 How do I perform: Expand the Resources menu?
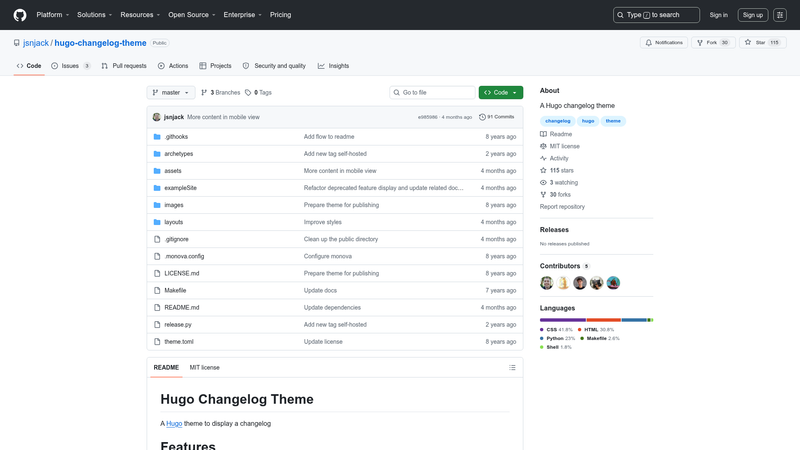coord(140,15)
